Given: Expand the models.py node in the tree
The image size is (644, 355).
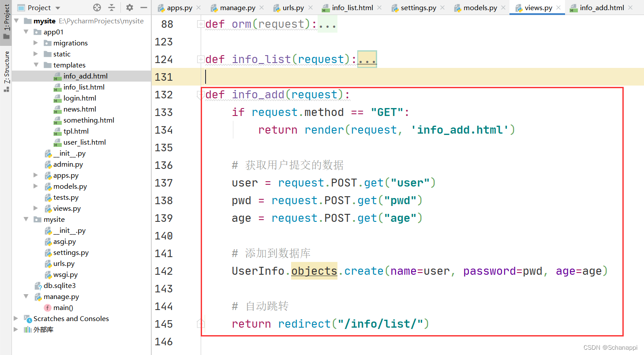Looking at the screenshot, I should click(36, 186).
